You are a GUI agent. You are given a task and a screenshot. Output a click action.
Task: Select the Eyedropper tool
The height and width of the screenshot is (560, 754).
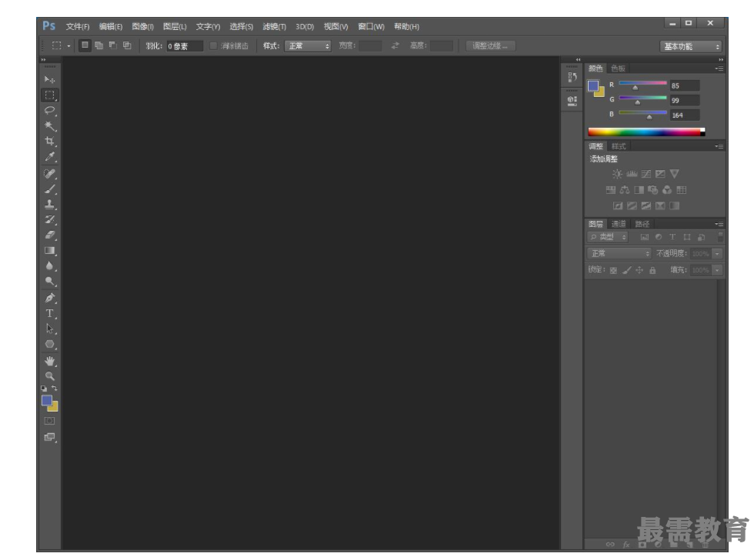point(49,157)
